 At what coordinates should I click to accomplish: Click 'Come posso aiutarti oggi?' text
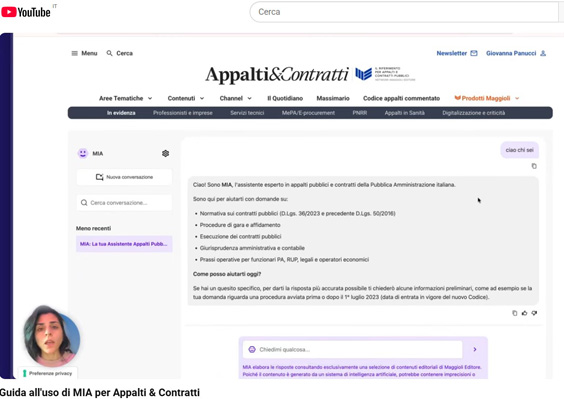pos(227,274)
